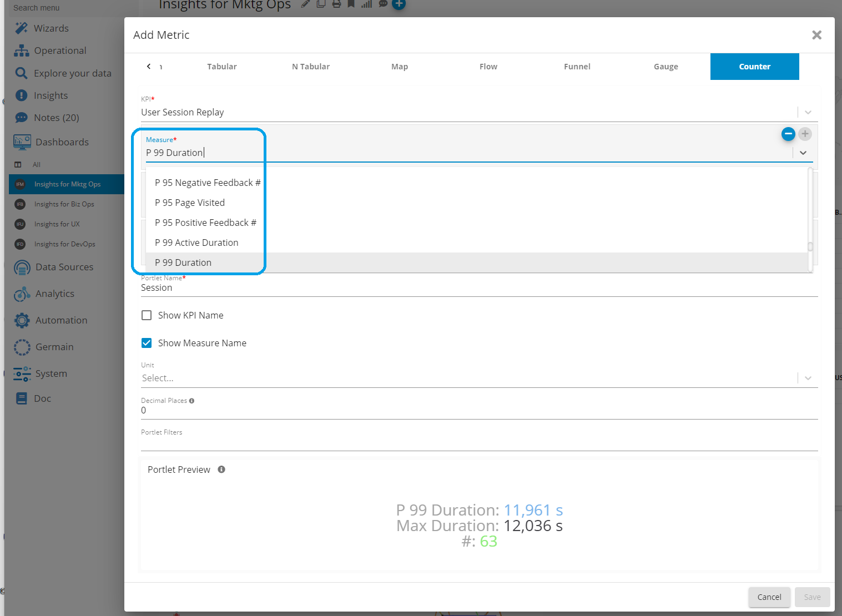Expand the KPI dropdown arrow
Image resolution: width=842 pixels, height=616 pixels.
pyautogui.click(x=808, y=112)
